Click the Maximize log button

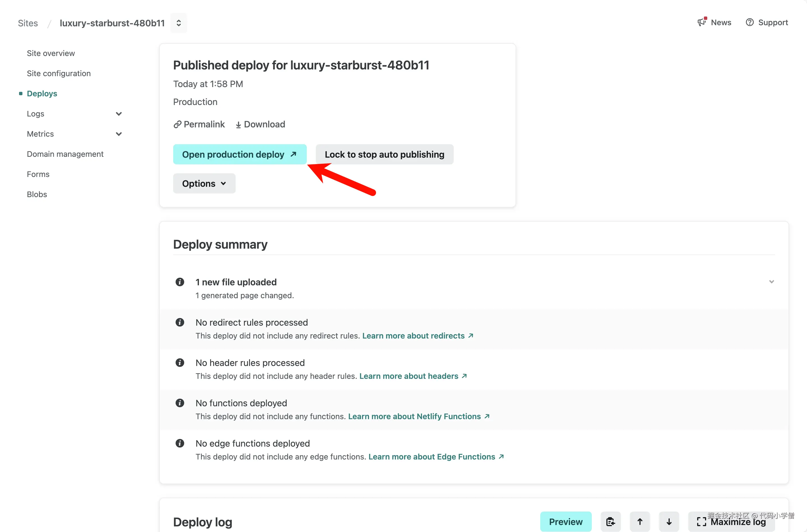click(731, 521)
